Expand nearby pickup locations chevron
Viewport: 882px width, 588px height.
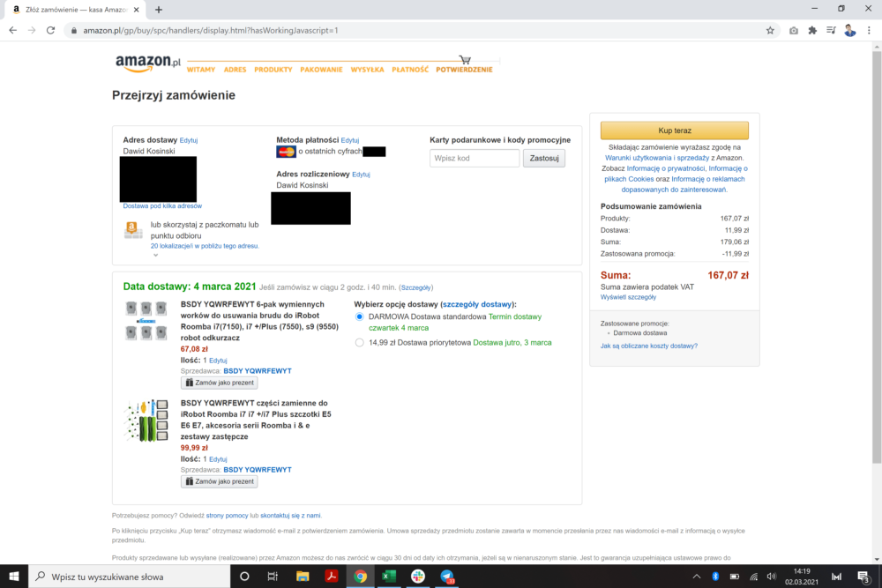point(156,256)
